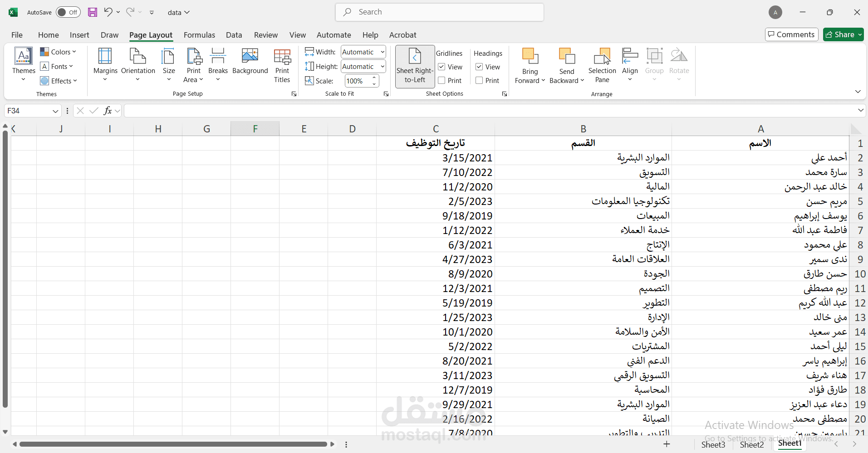Viewport: 868px width, 453px height.
Task: Click the user account avatar
Action: point(775,12)
